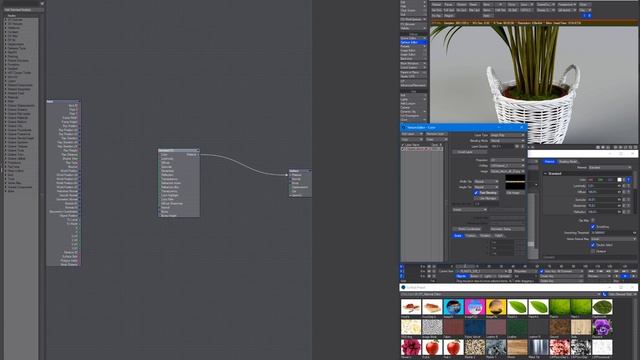This screenshot has width=640, height=360.
Task: Select the streaked metal preset thumbnail
Action: click(538, 347)
